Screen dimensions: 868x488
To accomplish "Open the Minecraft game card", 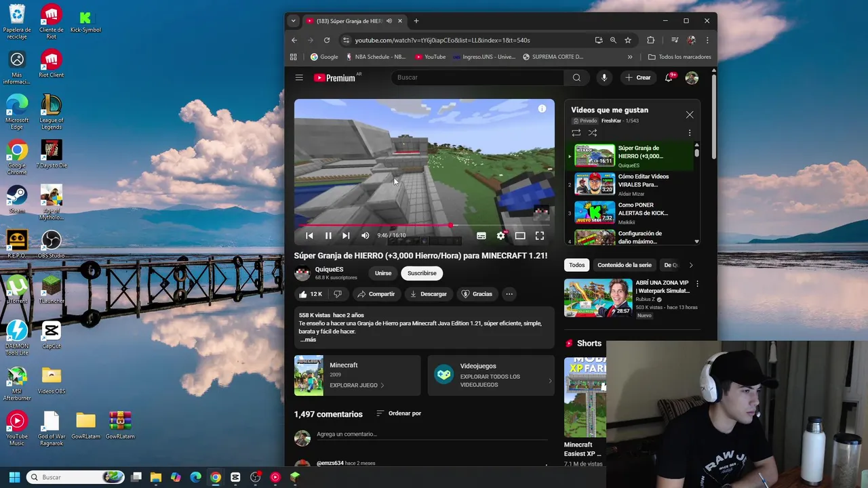I will pyautogui.click(x=357, y=375).
